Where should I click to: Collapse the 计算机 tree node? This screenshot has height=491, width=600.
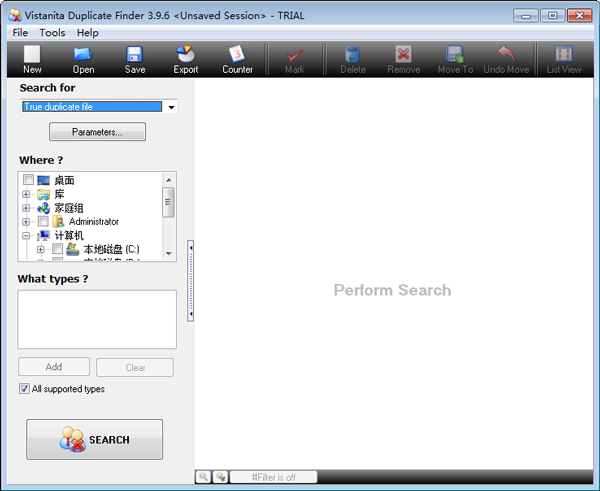(x=26, y=235)
